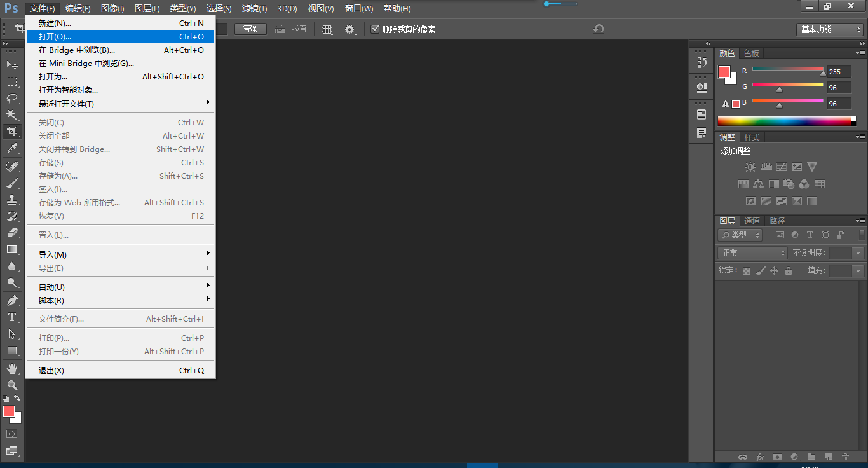868x468 pixels.
Task: Open the crop overlay grid options dropdown
Action: 327,29
